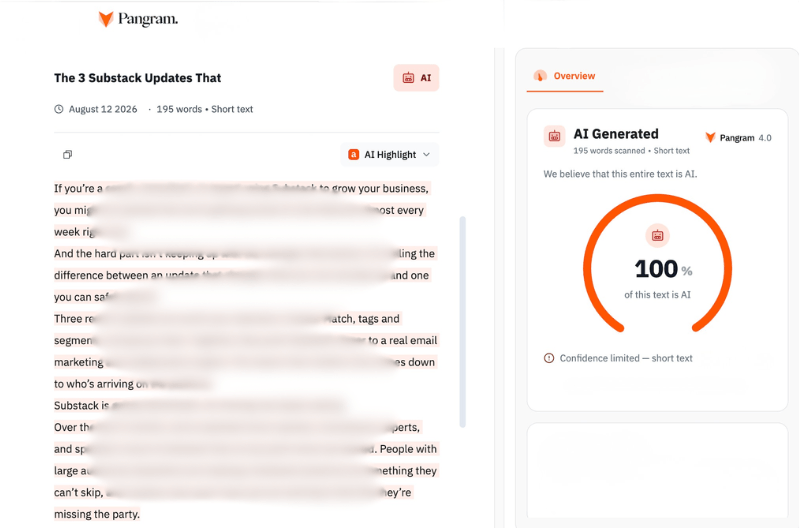Click the 100% orange circular gauge
The image size is (800, 528).
(658, 264)
